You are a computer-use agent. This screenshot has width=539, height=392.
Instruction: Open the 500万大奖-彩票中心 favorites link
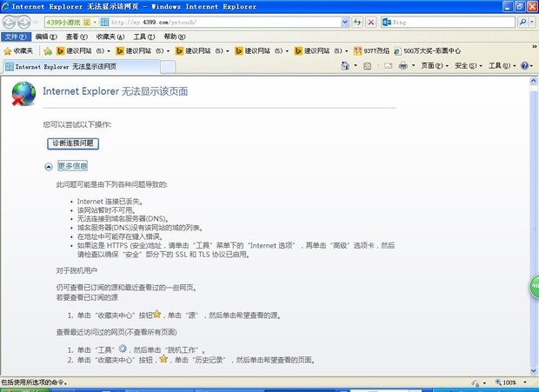(x=427, y=51)
